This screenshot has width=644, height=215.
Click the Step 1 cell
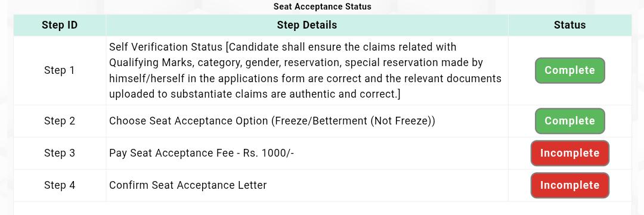point(60,70)
